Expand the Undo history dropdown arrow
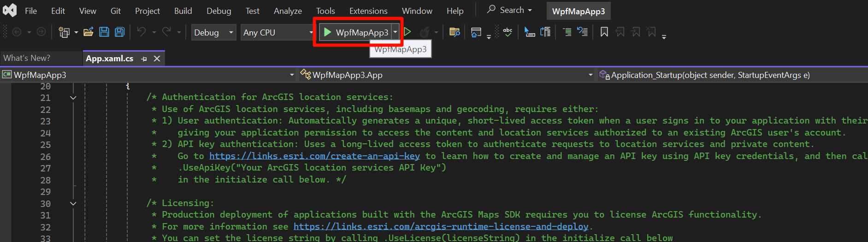Image resolution: width=868 pixels, height=242 pixels. tap(154, 32)
